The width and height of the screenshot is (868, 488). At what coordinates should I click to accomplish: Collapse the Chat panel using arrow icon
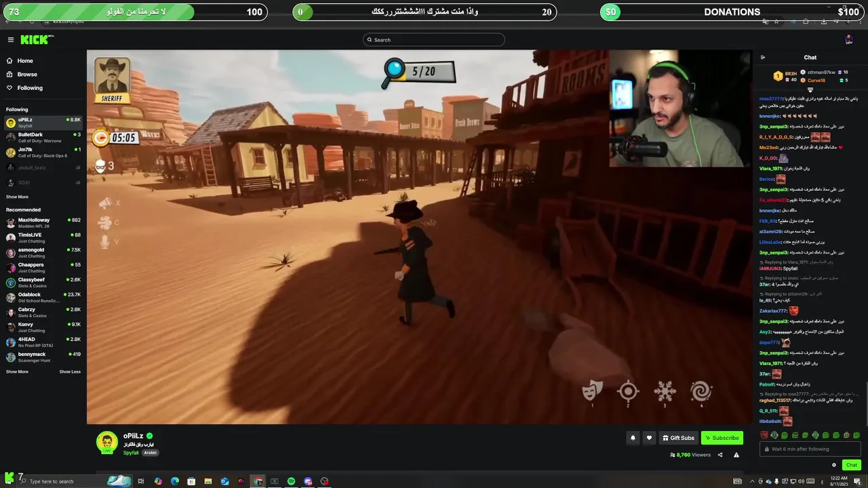click(763, 58)
